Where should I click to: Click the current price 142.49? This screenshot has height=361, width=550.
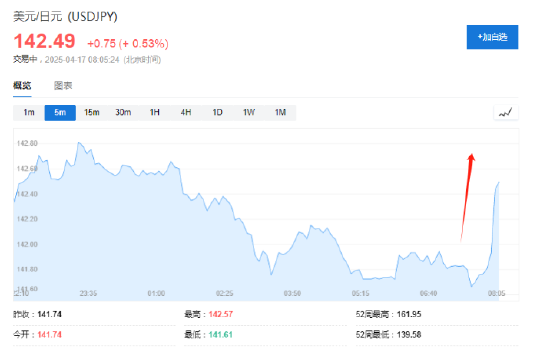pos(44,41)
